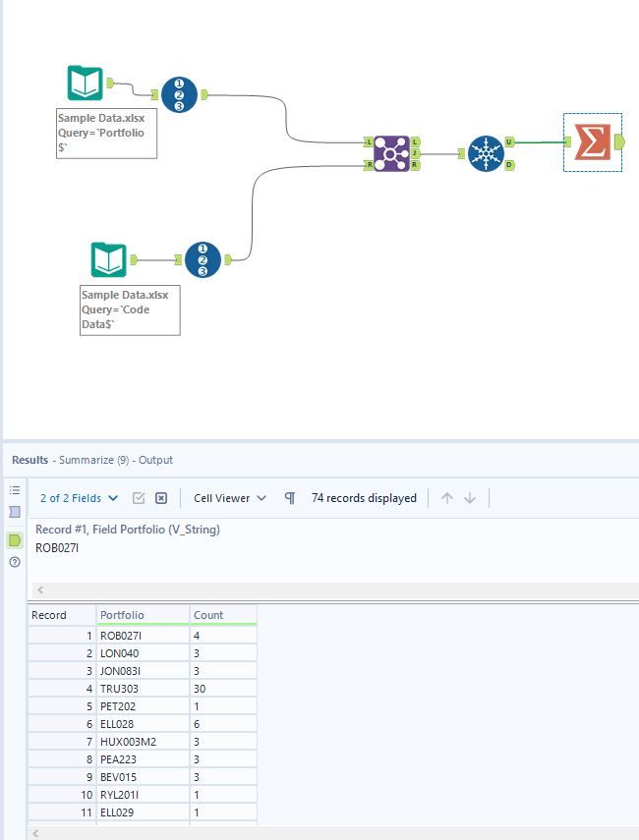This screenshot has height=840, width=639.
Task: Click the Record column header
Action: click(62, 615)
